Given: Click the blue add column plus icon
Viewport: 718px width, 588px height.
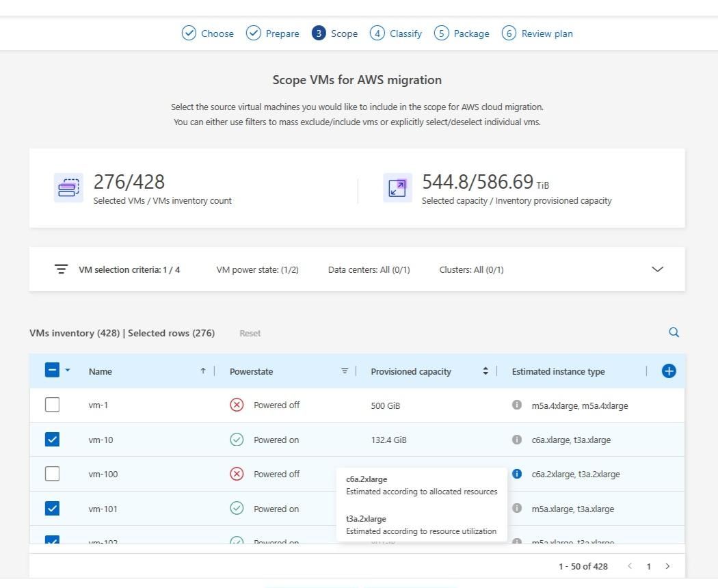Looking at the screenshot, I should tap(669, 371).
